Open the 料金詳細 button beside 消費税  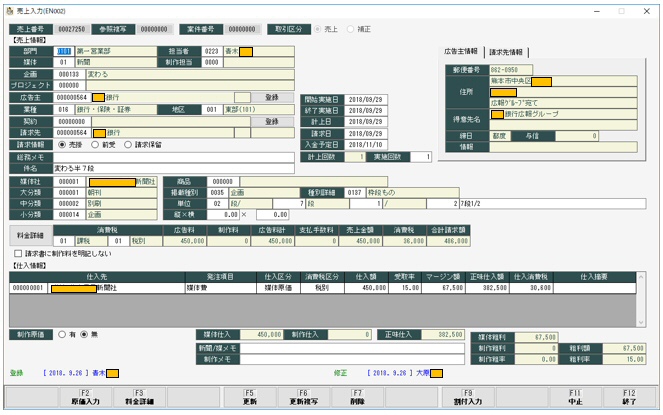[x=30, y=236]
